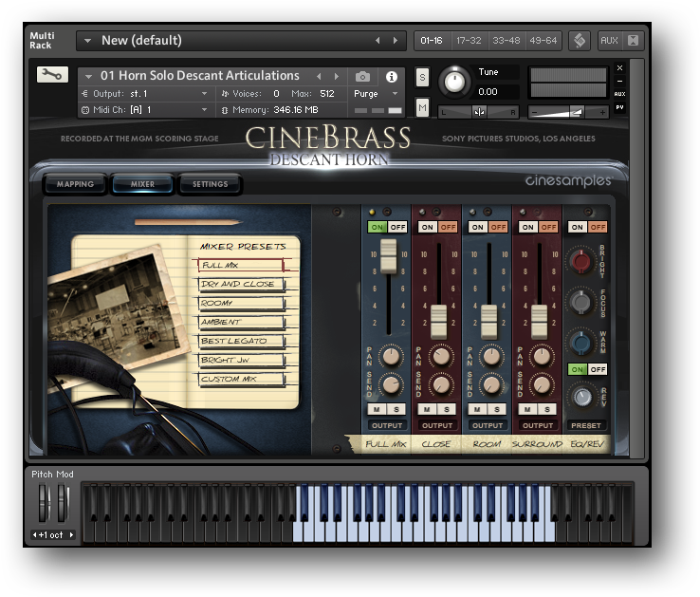Open the instrument edit wrench tool
Screen dimensions: 700x597
coord(53,75)
